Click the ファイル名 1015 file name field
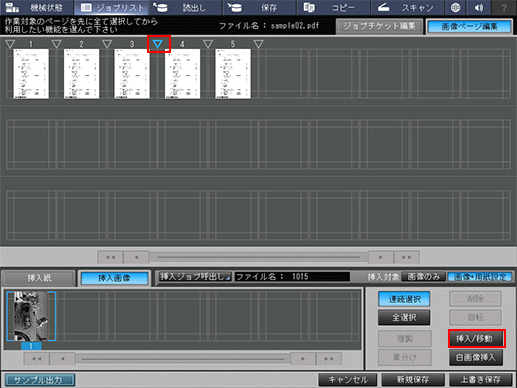The image size is (517, 388). point(292,277)
